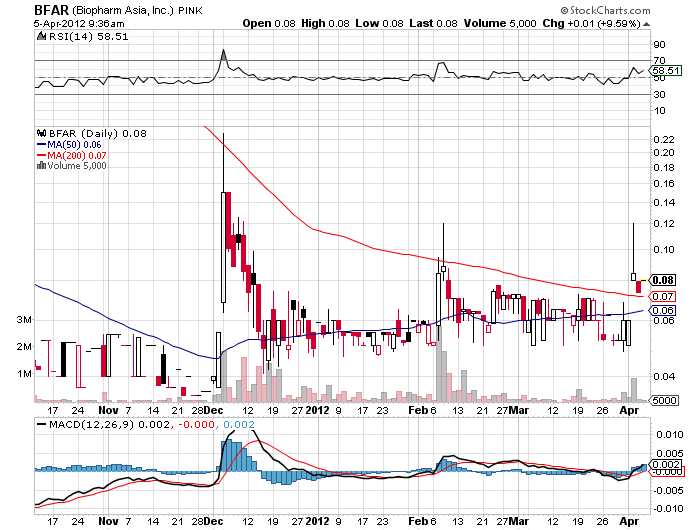Click the BFAR Daily candlestick legend icon
Screen dimensions: 700x530
pyautogui.click(x=42, y=133)
